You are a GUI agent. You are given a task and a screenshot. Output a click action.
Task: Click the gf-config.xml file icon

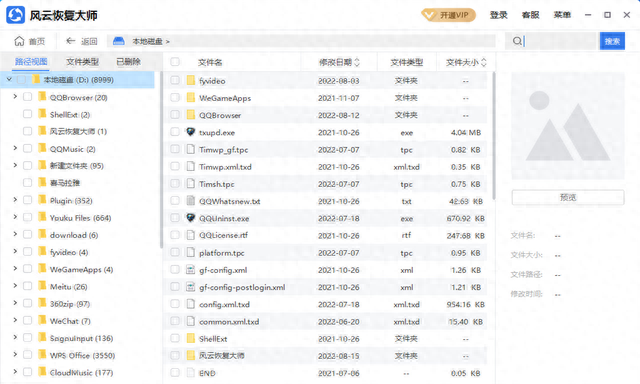click(x=191, y=269)
